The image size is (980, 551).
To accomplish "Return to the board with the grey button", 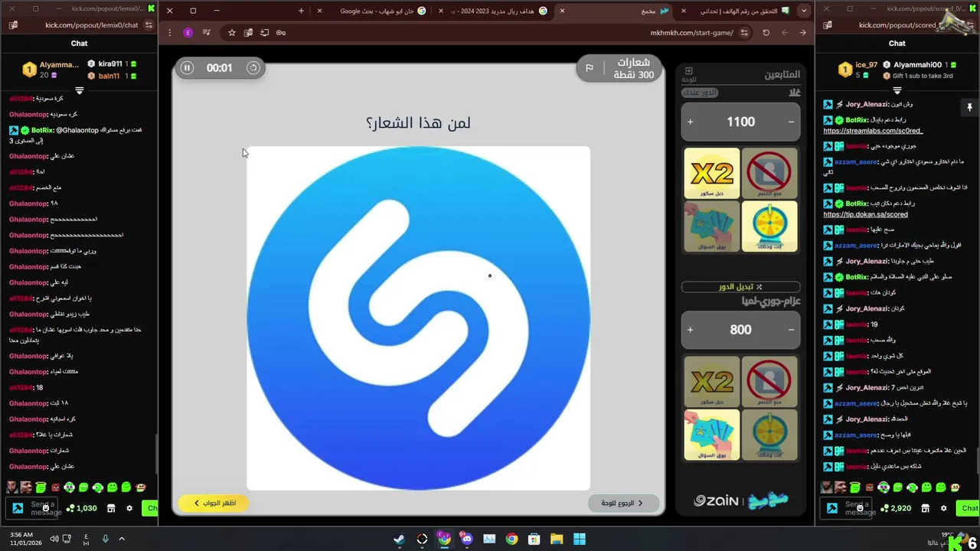I will [x=624, y=503].
